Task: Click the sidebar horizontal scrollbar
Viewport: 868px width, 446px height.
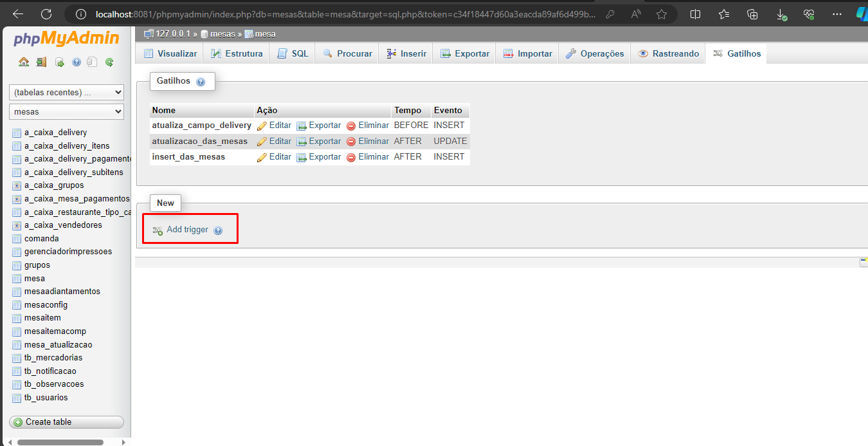Action: click(60, 442)
